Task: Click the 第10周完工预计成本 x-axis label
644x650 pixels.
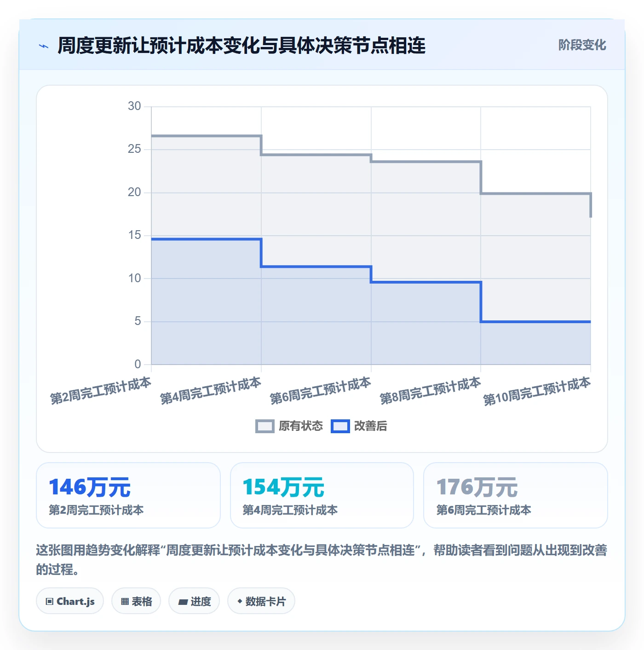Action: [x=537, y=391]
